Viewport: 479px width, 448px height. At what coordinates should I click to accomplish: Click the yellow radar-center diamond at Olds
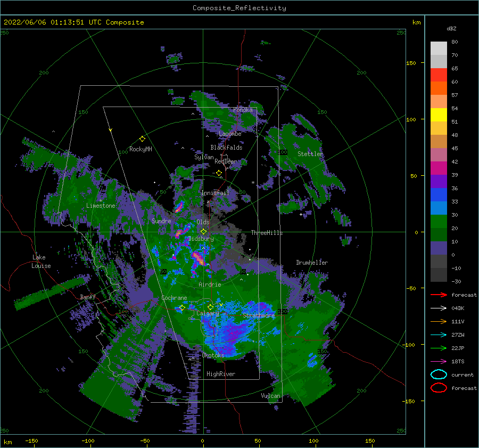(x=203, y=232)
